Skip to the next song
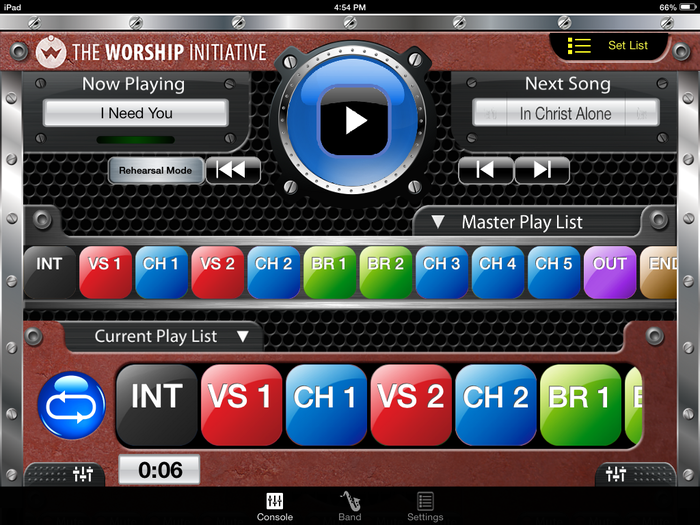This screenshot has width=700, height=525. [x=542, y=170]
